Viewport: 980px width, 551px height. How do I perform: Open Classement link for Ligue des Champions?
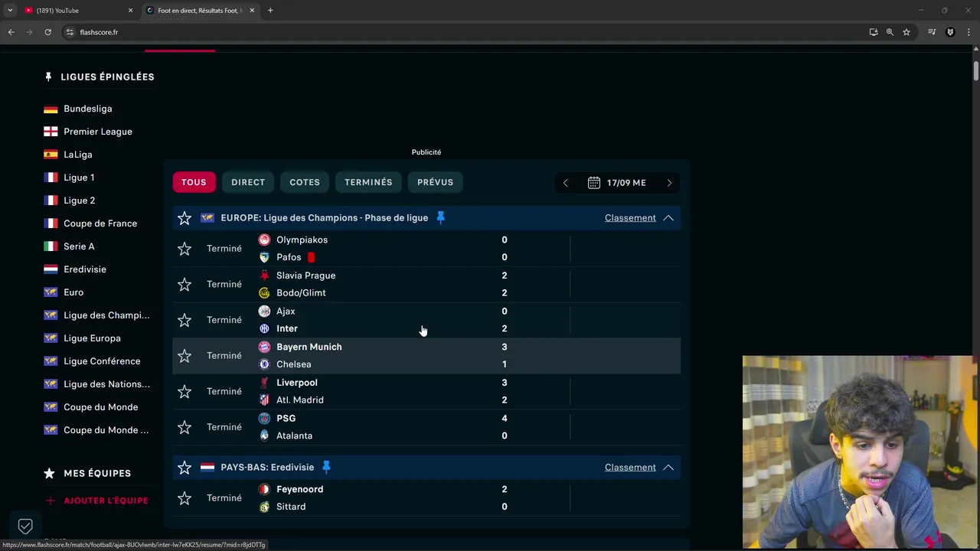tap(630, 218)
